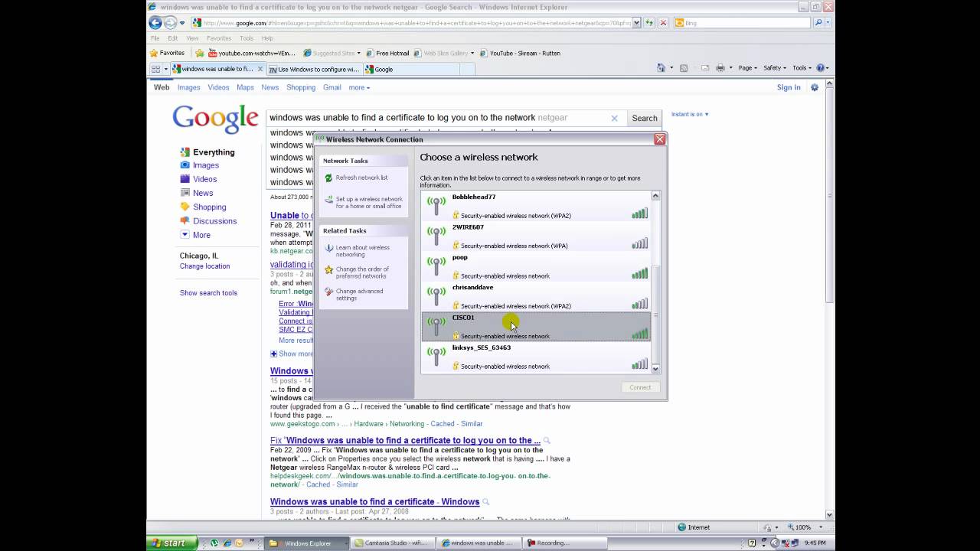Click the Add to Favorites bar star icon
Screen dimensions: 980x551
pos(200,54)
